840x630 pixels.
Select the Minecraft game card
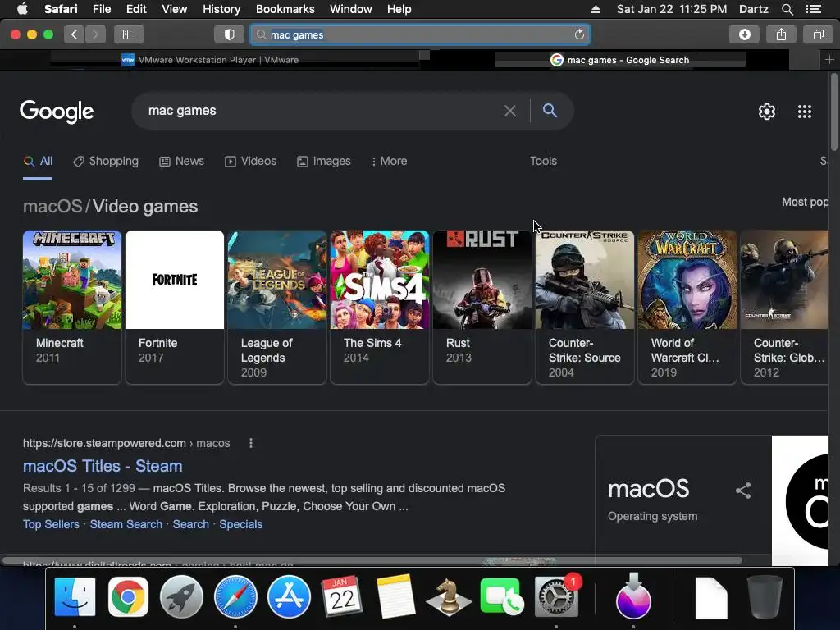(x=72, y=307)
